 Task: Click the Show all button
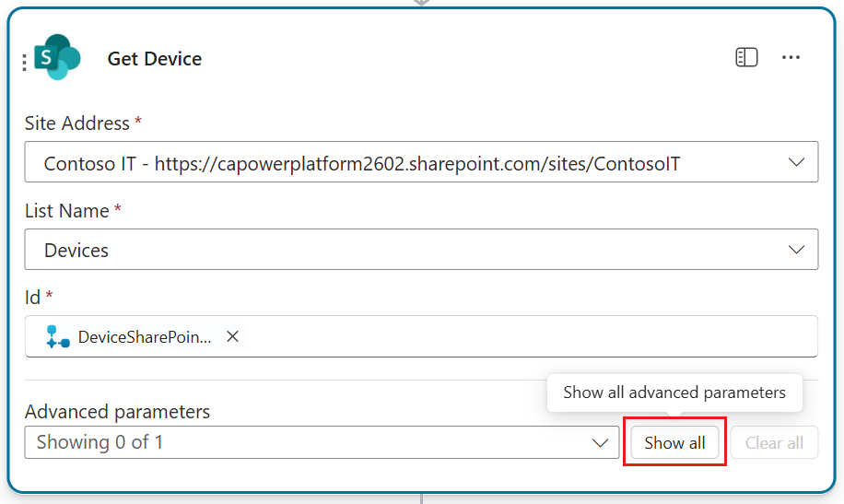click(674, 442)
